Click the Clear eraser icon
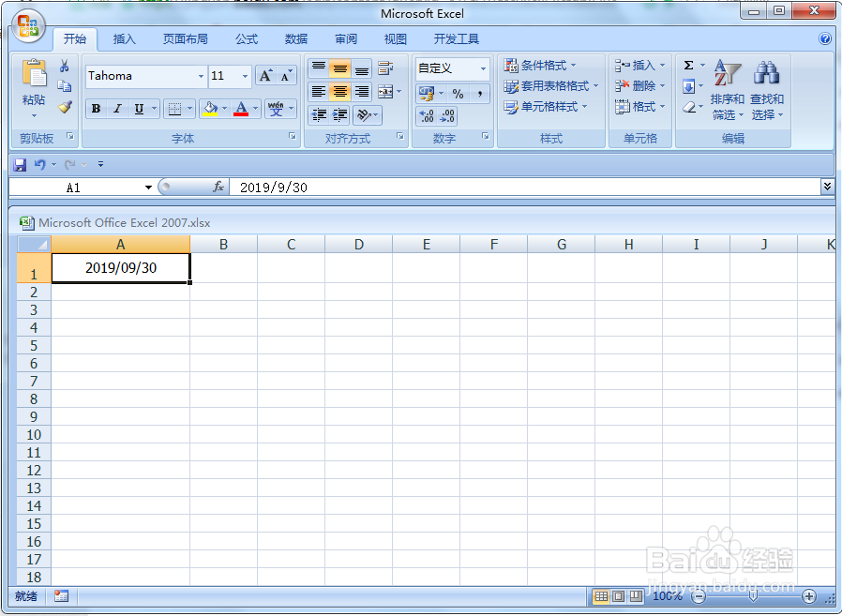The width and height of the screenshot is (842, 616). [x=688, y=108]
